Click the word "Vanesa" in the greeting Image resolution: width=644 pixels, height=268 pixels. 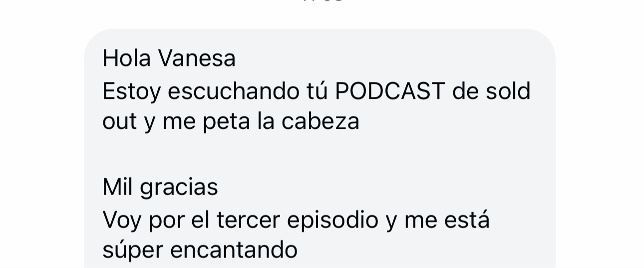pyautogui.click(x=197, y=58)
